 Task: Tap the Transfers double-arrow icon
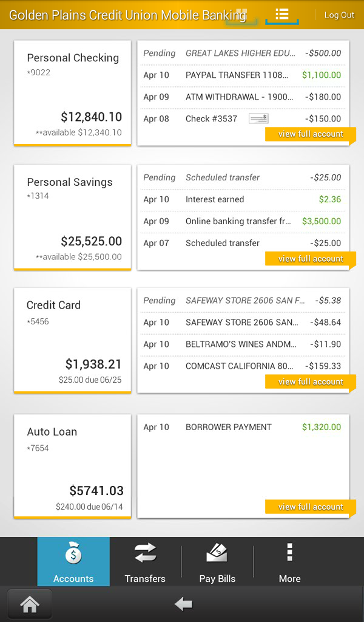point(145,553)
